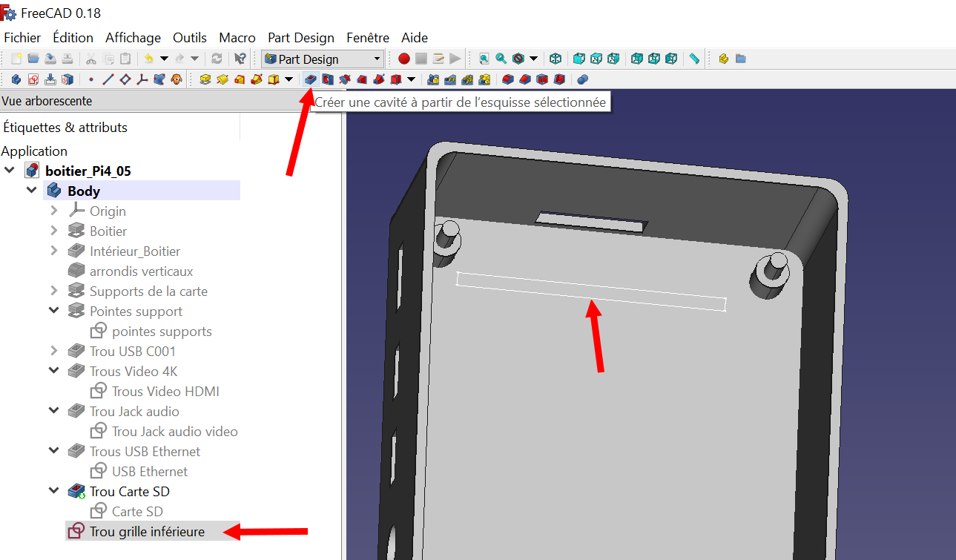The image size is (956, 560).
Task: Click the Étiquettes & attributs column header
Action: pos(65,127)
